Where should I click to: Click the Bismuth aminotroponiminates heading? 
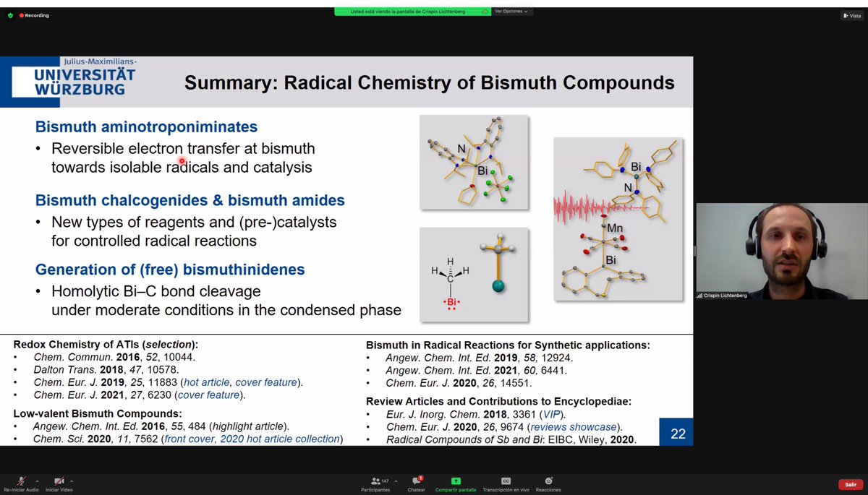pos(146,127)
